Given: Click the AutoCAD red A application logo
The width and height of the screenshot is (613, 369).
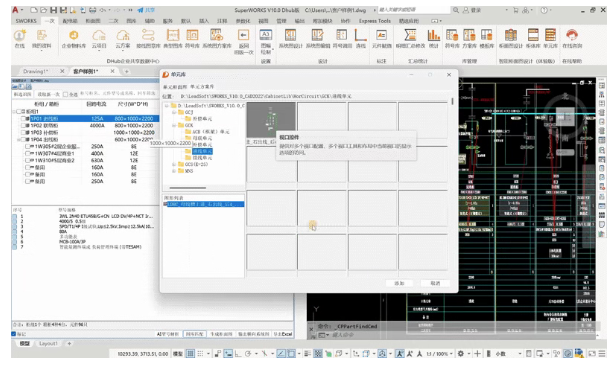Looking at the screenshot, I should [x=16, y=10].
